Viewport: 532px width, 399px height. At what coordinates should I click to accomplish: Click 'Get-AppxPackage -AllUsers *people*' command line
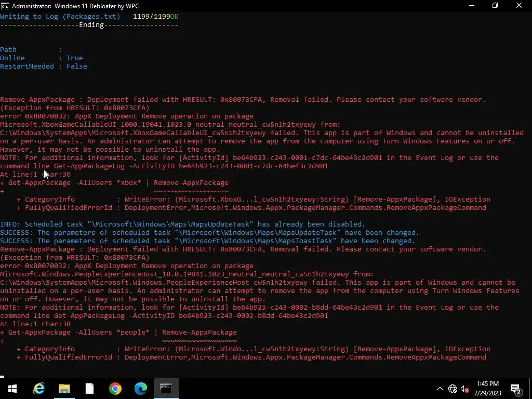(79, 332)
